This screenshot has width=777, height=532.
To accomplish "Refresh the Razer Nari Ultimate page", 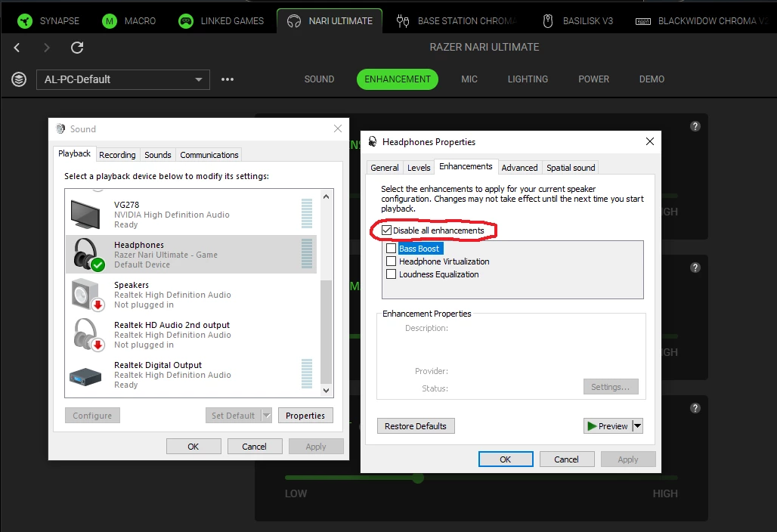I will [x=77, y=48].
